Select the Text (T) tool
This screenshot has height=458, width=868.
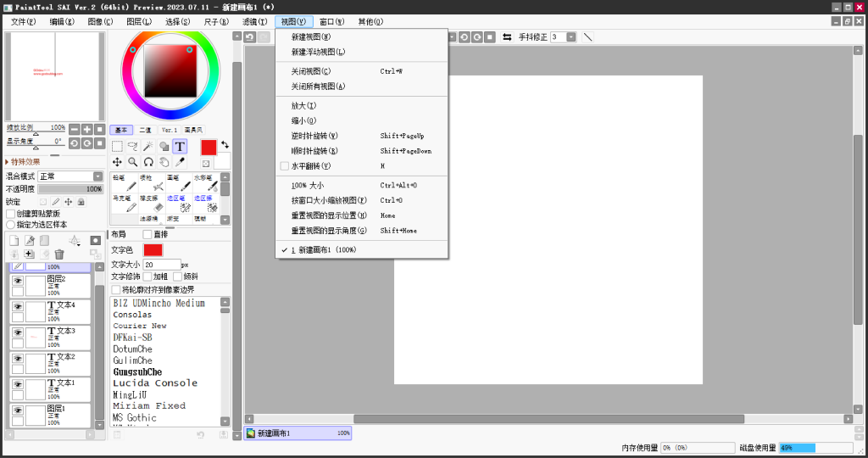pyautogui.click(x=180, y=146)
